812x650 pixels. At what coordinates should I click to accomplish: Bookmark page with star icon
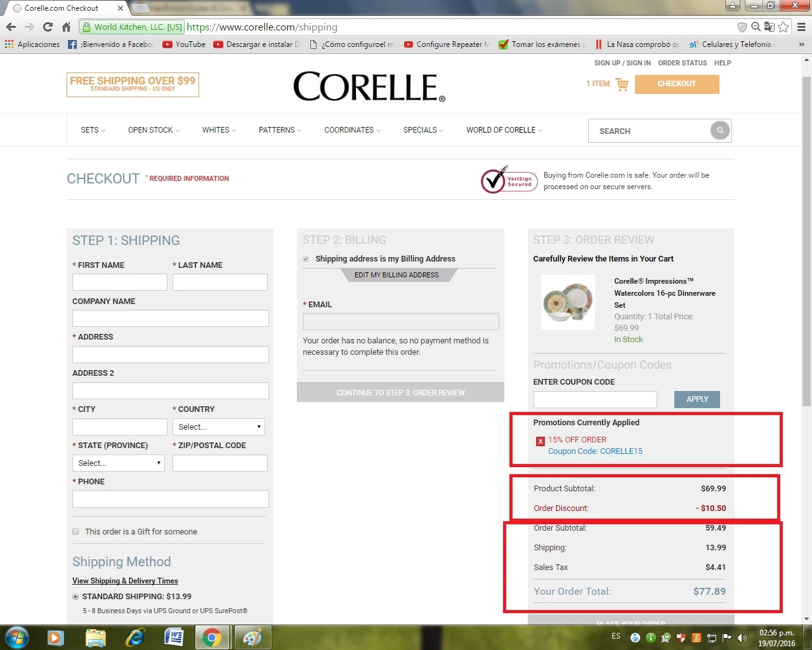783,27
